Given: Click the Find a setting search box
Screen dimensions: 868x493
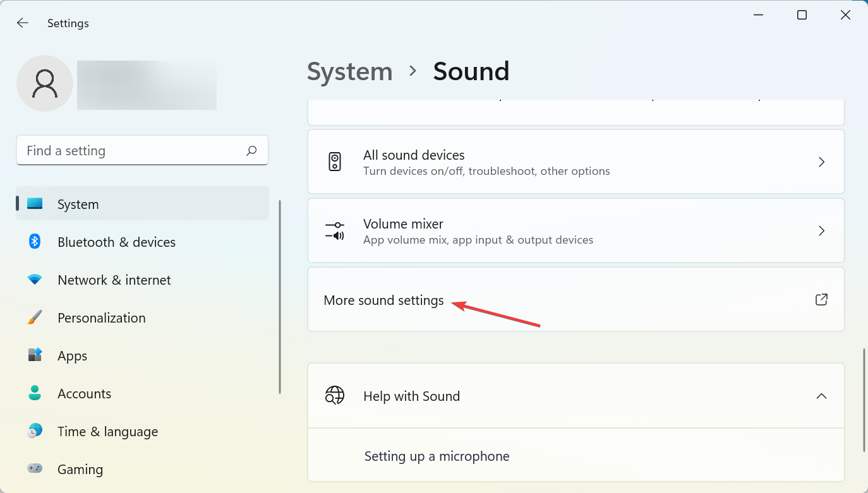Looking at the screenshot, I should coord(133,151).
